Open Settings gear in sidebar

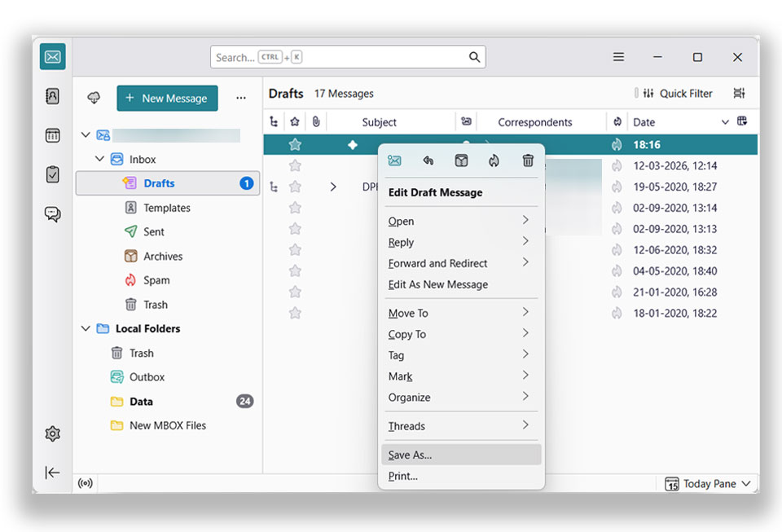click(x=52, y=433)
